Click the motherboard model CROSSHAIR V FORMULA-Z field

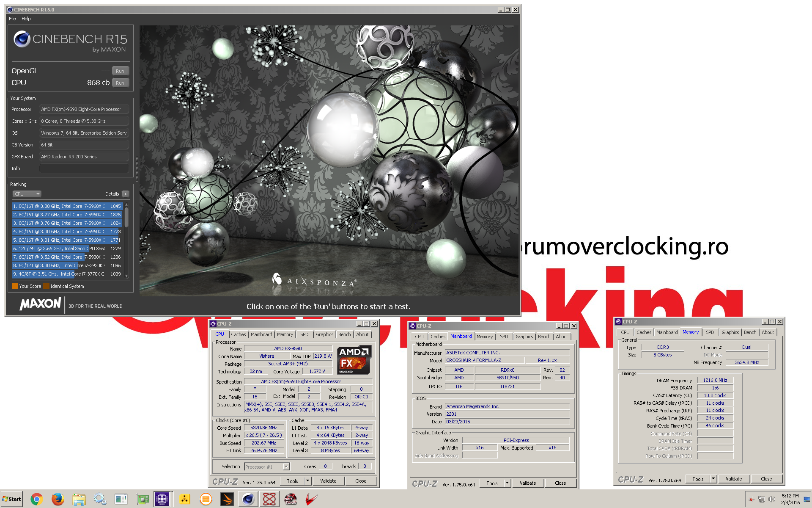point(485,360)
